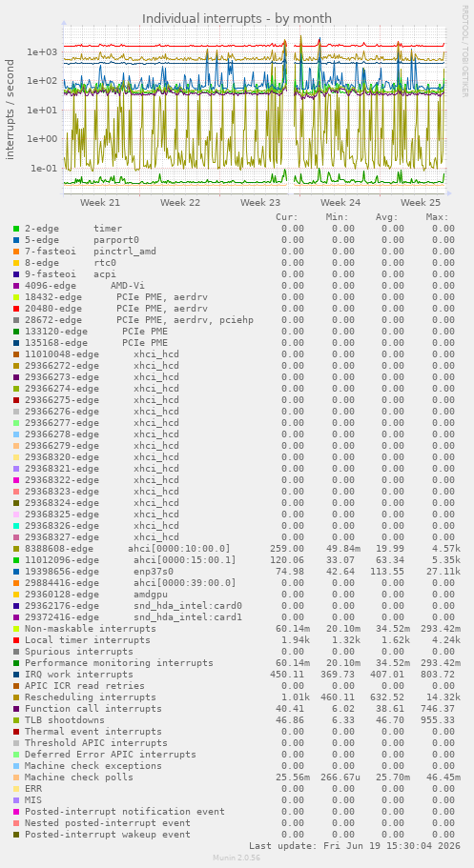Image resolution: width=474 pixels, height=868 pixels.
Task: Click the graph title Individual interrupts - by month
Action: [237, 18]
